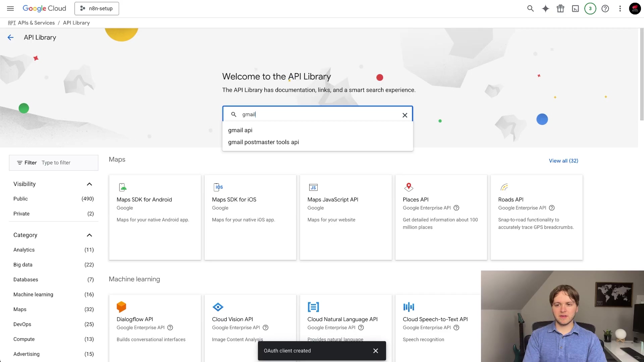Collapse the Visibility filter section
This screenshot has height=362, width=644.
[89, 184]
